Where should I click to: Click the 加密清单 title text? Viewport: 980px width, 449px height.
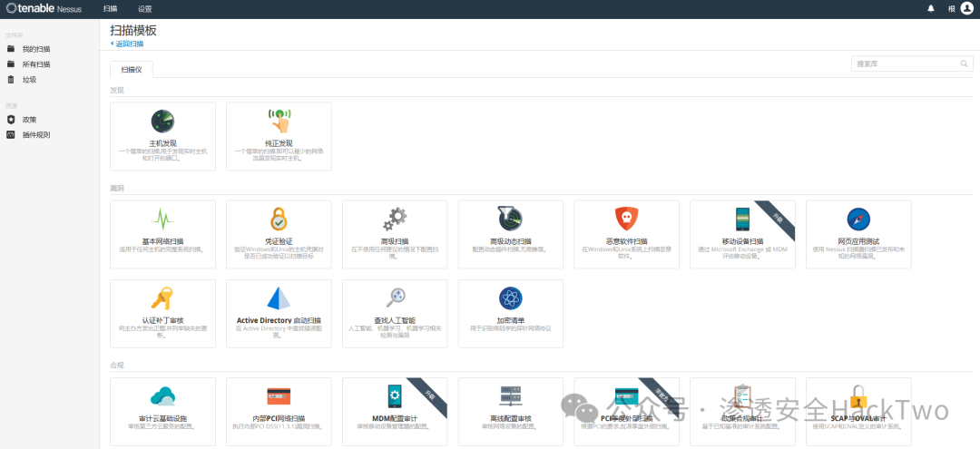(x=511, y=320)
